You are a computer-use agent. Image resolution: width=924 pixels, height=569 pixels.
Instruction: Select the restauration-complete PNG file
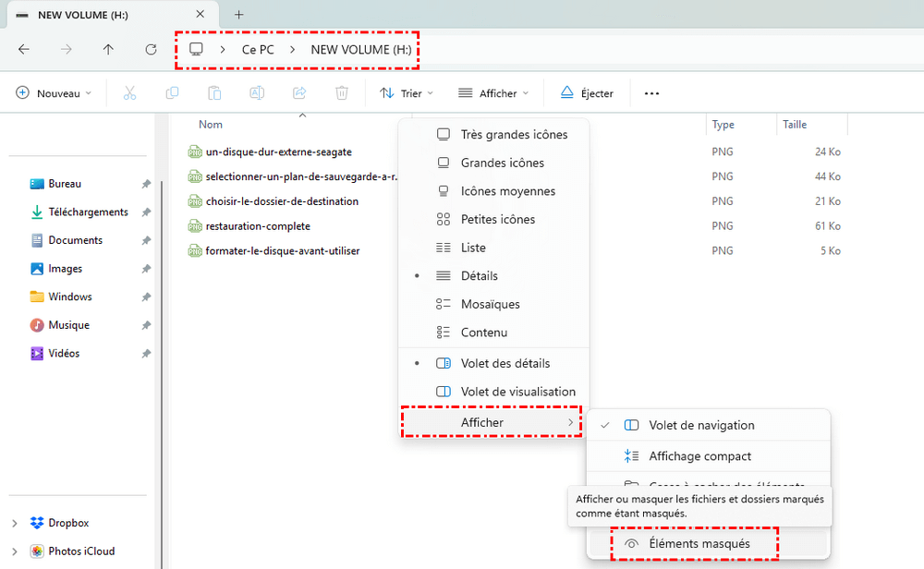[257, 226]
